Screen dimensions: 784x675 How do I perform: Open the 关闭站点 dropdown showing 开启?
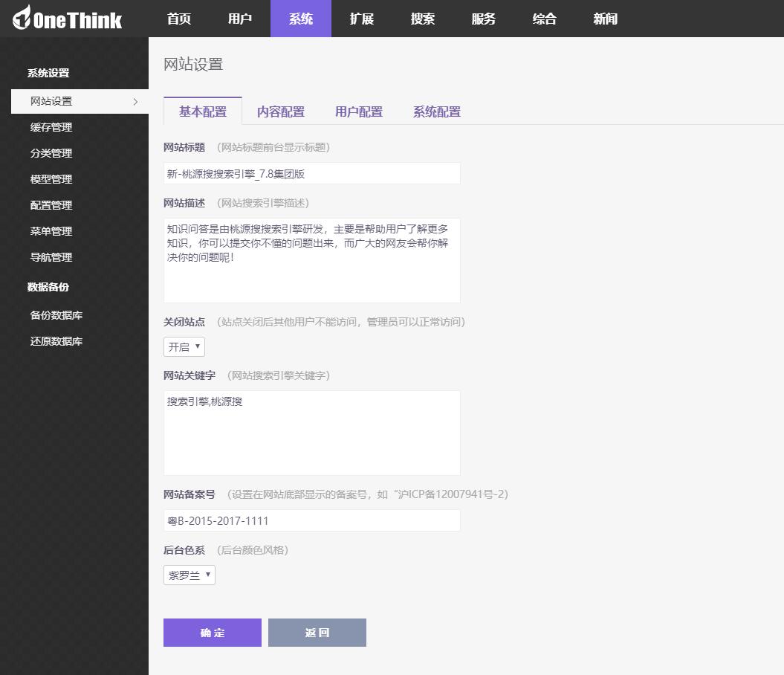point(184,346)
